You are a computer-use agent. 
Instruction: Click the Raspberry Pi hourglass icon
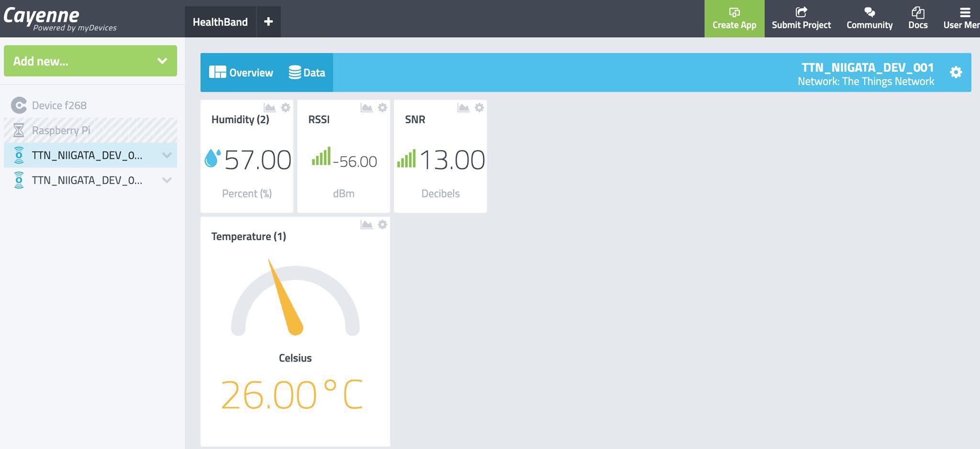19,130
